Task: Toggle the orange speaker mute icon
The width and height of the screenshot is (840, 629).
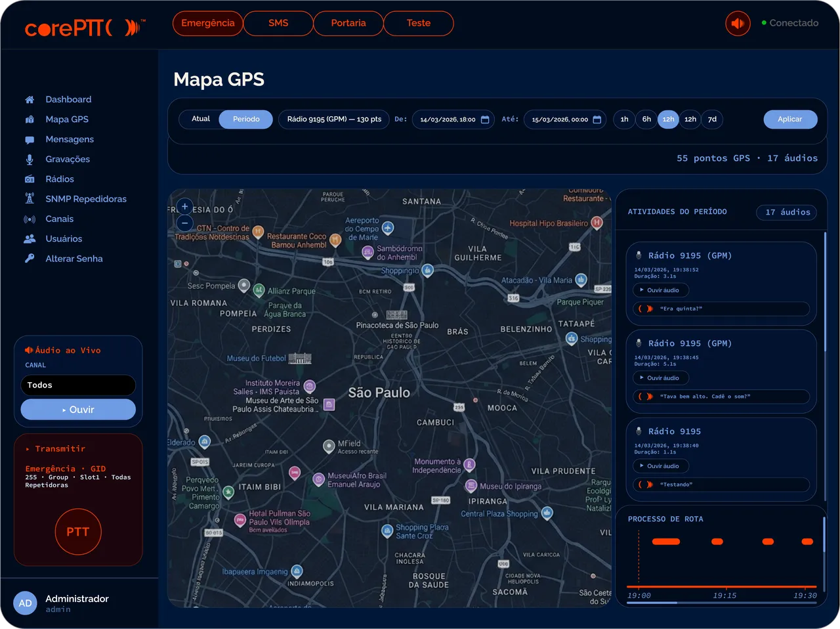Action: (x=738, y=24)
